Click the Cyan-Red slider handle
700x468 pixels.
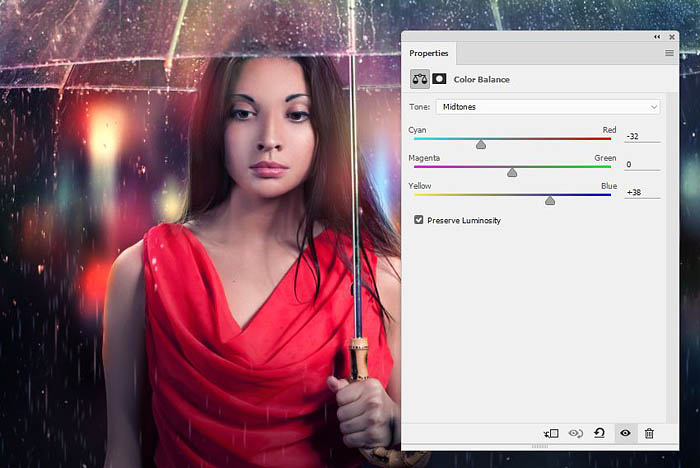(481, 144)
